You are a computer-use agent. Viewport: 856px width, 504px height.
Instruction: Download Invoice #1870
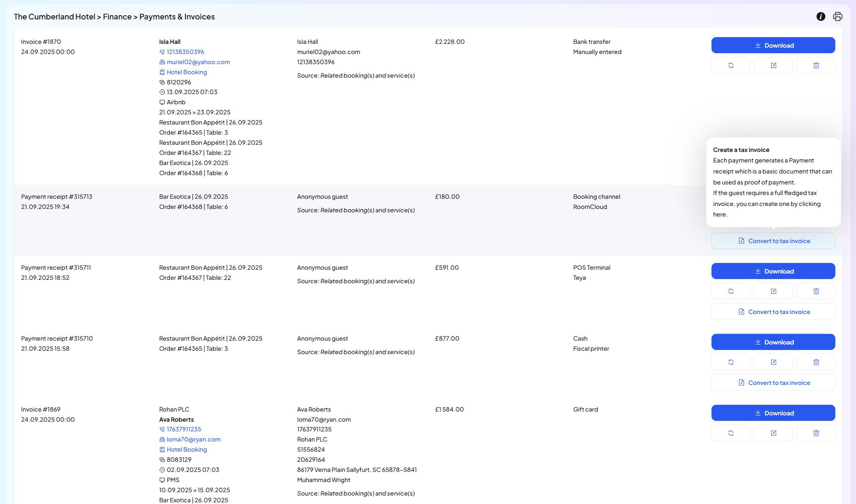click(x=773, y=45)
